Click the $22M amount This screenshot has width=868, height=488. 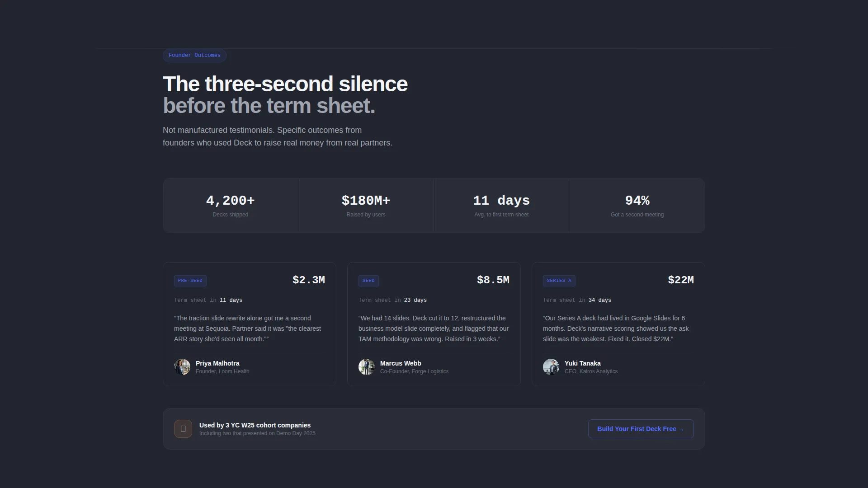(x=681, y=280)
